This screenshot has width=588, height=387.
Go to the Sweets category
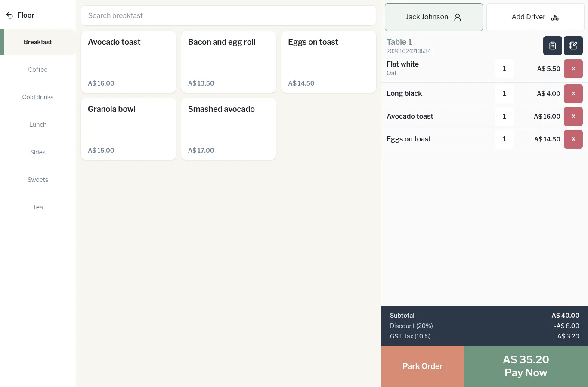(x=38, y=180)
